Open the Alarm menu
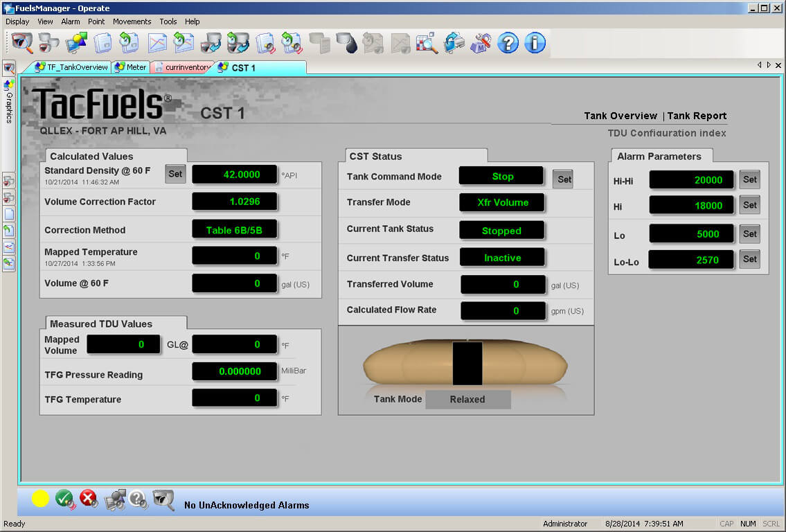This screenshot has height=532, width=786. [x=70, y=21]
